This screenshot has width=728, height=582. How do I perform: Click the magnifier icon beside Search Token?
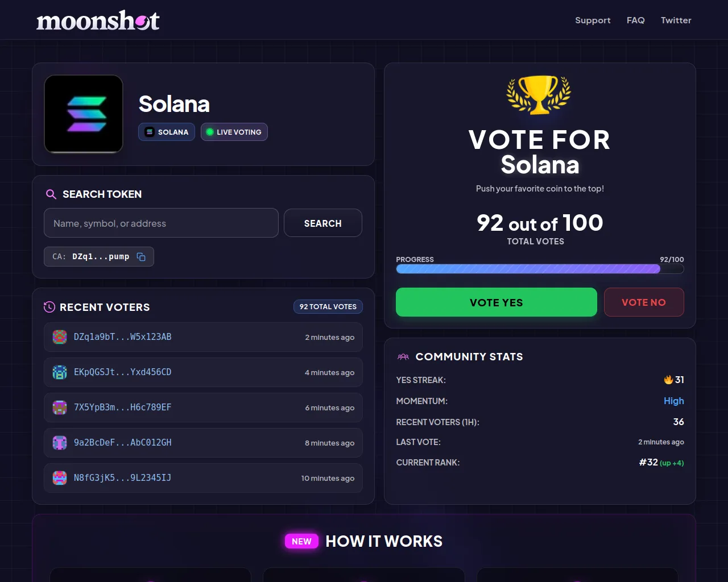[x=51, y=194]
